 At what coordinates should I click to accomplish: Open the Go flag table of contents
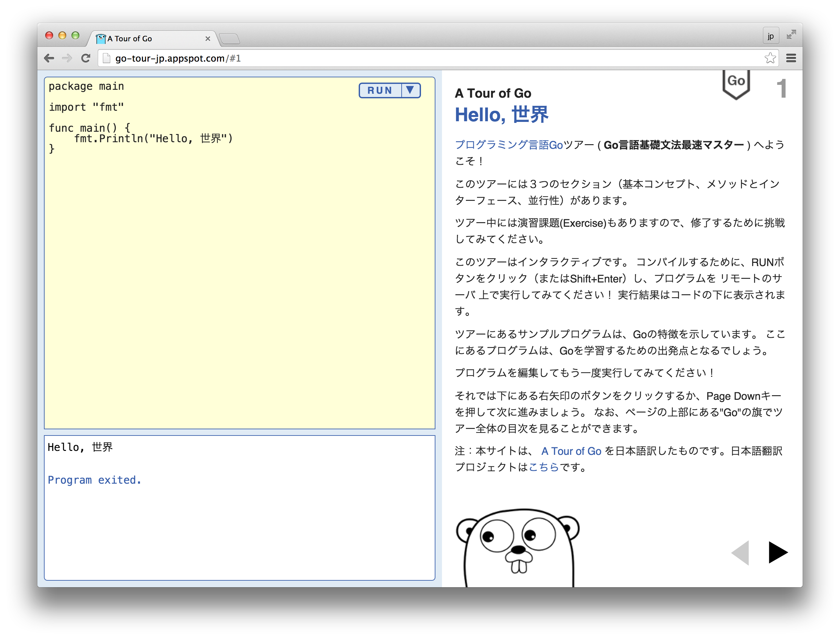736,84
